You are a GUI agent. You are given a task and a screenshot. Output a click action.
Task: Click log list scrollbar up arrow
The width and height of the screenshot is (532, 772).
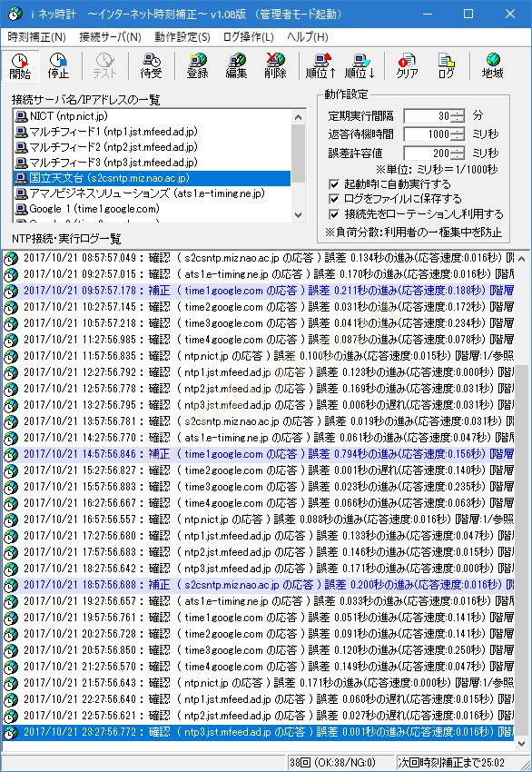522,258
